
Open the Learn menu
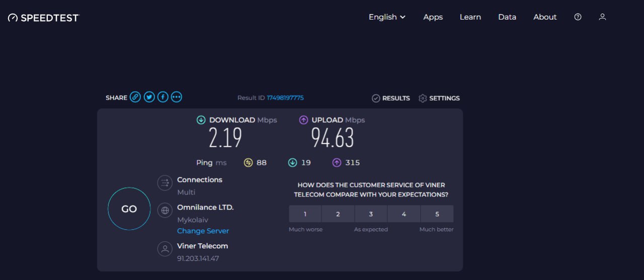click(x=470, y=17)
